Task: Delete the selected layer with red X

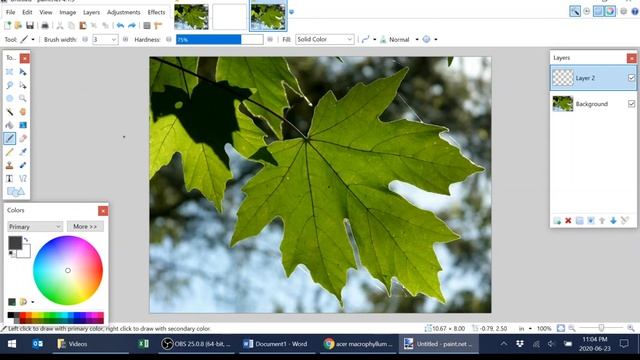Action: click(568, 221)
